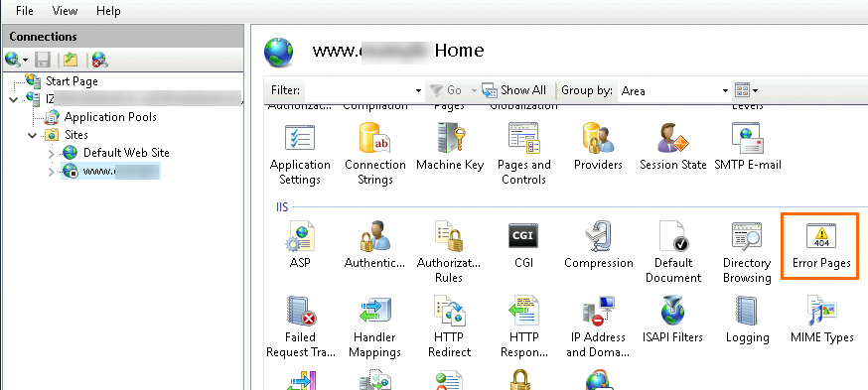Click the Delete Connection globe icon
This screenshot has height=390, width=868.
point(100,60)
